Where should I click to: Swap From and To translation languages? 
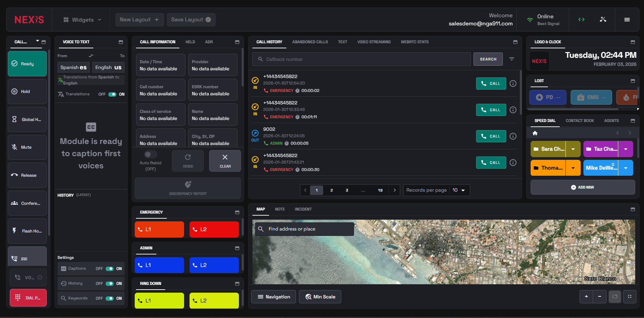point(91,56)
